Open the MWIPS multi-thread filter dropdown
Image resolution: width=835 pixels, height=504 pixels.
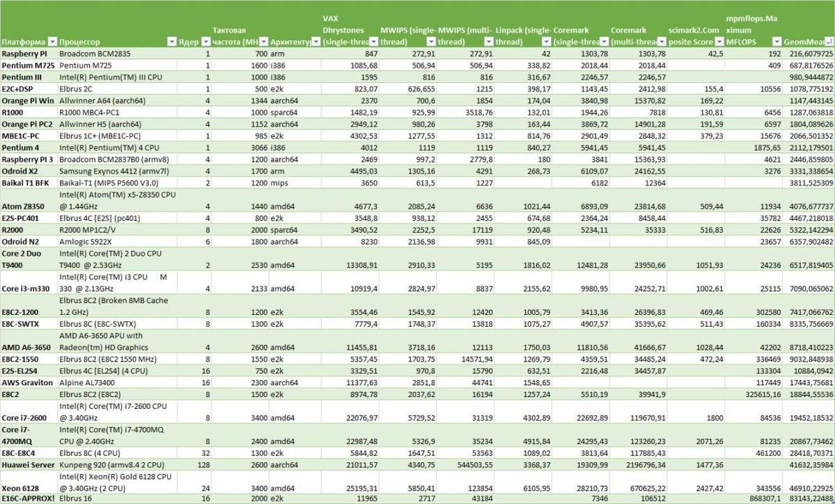click(x=488, y=42)
